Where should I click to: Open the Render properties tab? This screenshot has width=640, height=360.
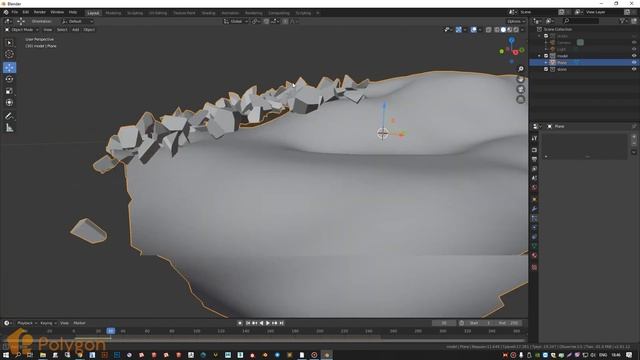[x=534, y=150]
